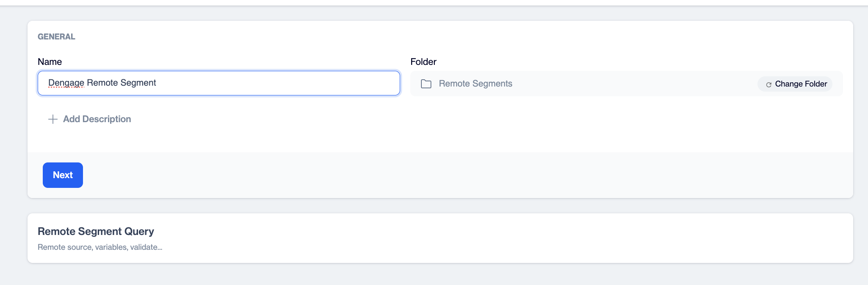Click the misspelled word Dengage in Name
The width and height of the screenshot is (868, 285).
click(66, 83)
